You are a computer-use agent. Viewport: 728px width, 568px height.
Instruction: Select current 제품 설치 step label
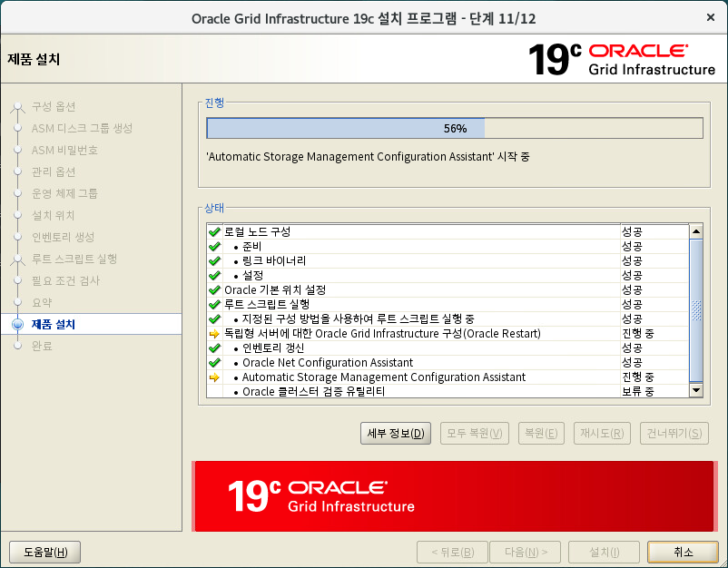[54, 324]
